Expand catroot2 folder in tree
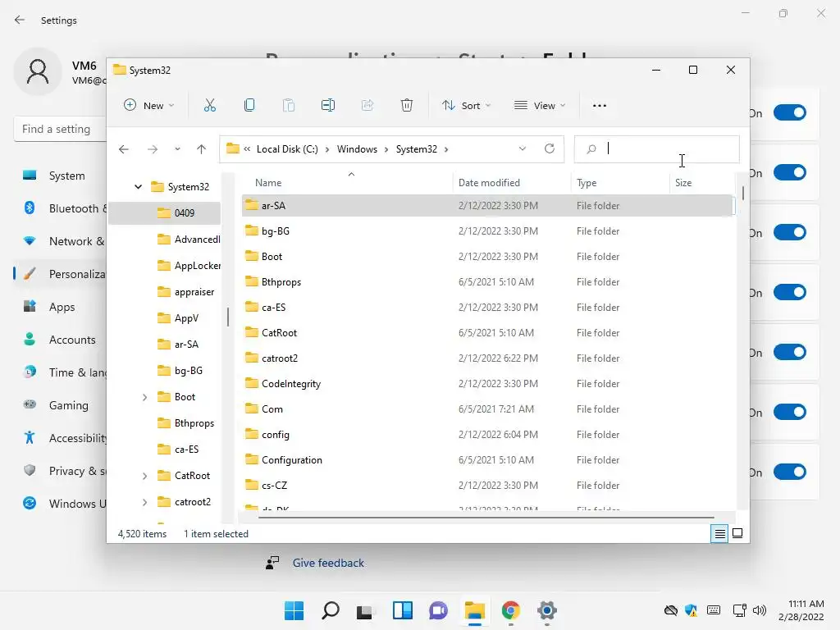Image resolution: width=840 pixels, height=630 pixels. (144, 502)
